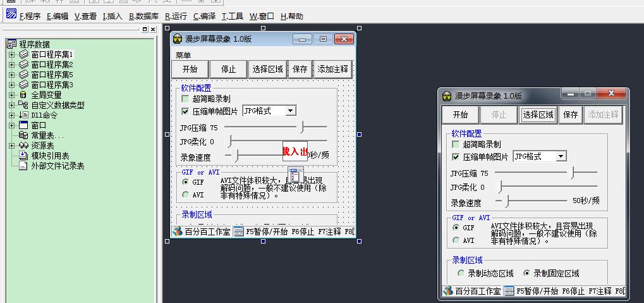Click the 外部文件记录表 icon in the tree
This screenshot has height=303, width=644.
pyautogui.click(x=23, y=166)
